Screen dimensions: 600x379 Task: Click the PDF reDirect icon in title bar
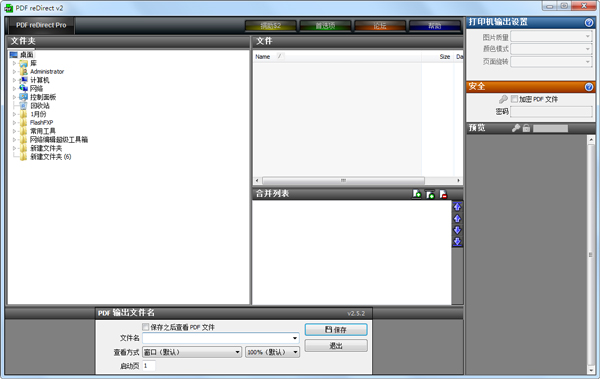[x=8, y=8]
